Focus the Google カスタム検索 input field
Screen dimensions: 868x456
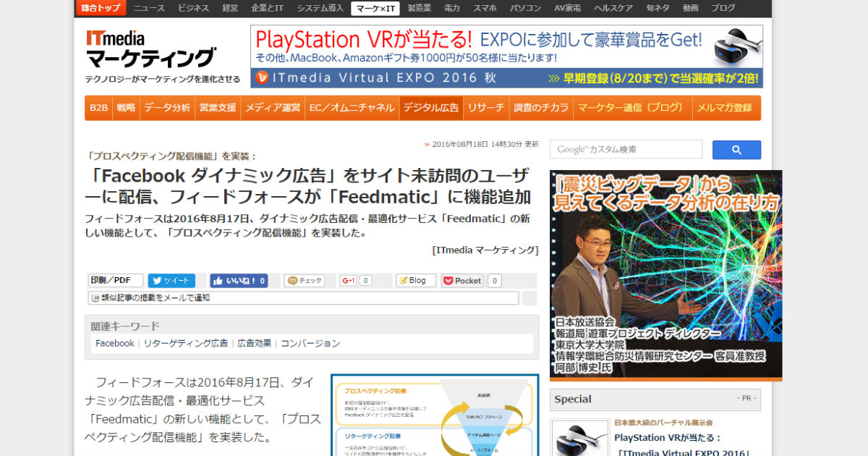(626, 150)
